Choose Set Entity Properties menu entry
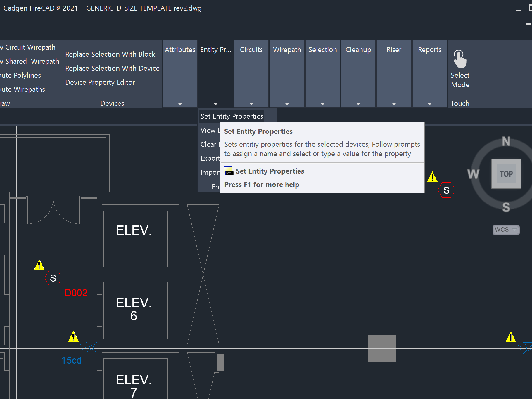The height and width of the screenshot is (399, 532). pos(232,116)
